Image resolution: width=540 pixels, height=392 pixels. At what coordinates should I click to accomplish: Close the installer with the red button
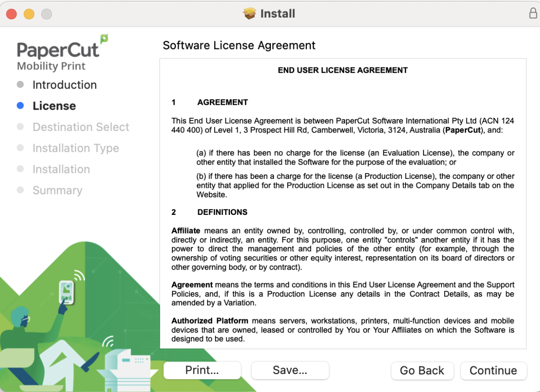click(11, 14)
